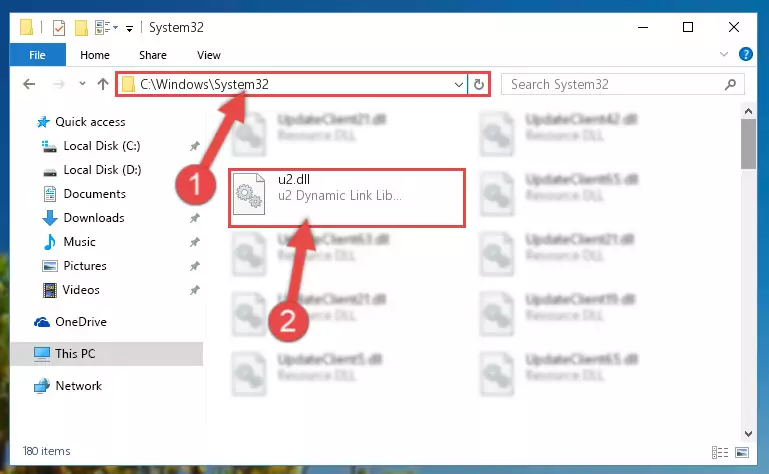Switch to the Share ribbon tab
Screen dimensions: 769x474
coord(153,55)
